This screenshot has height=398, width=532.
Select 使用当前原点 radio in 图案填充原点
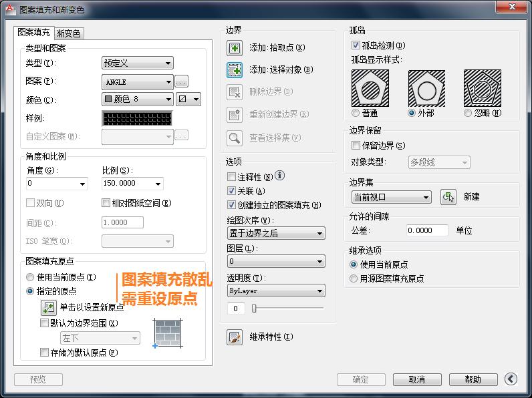[30, 277]
